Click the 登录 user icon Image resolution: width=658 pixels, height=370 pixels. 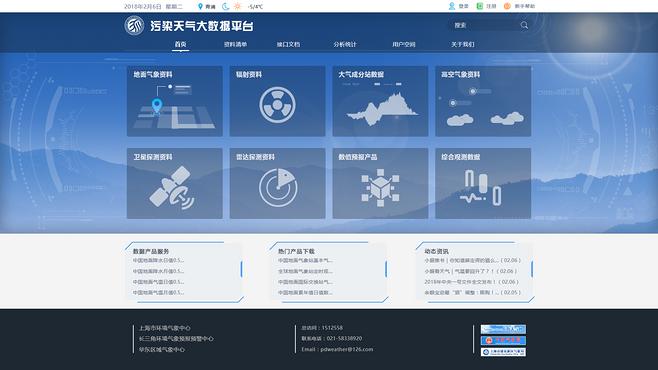452,6
